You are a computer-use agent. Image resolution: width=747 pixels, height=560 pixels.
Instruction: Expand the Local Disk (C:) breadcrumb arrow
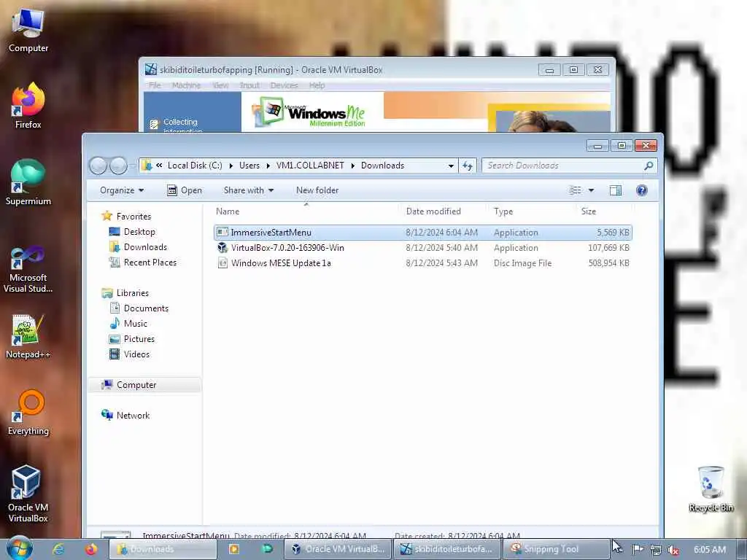pyautogui.click(x=231, y=166)
